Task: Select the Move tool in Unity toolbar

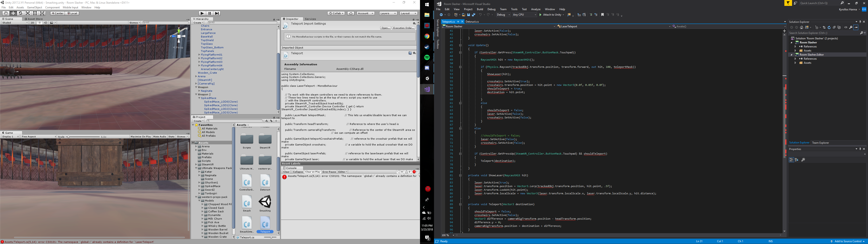Action: [13, 13]
